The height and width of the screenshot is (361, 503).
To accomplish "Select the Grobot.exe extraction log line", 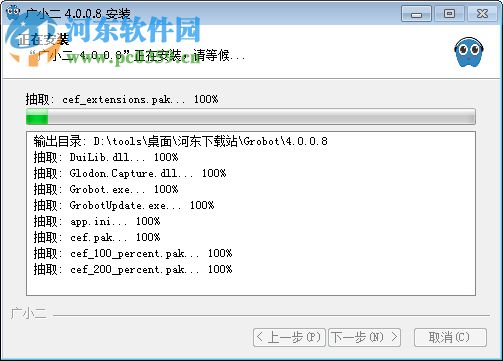I will point(106,189).
